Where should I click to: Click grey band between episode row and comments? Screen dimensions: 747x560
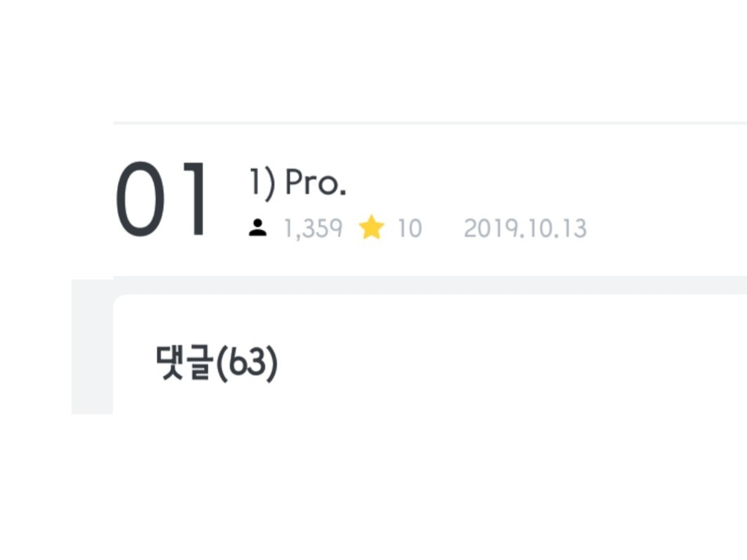tap(430, 285)
